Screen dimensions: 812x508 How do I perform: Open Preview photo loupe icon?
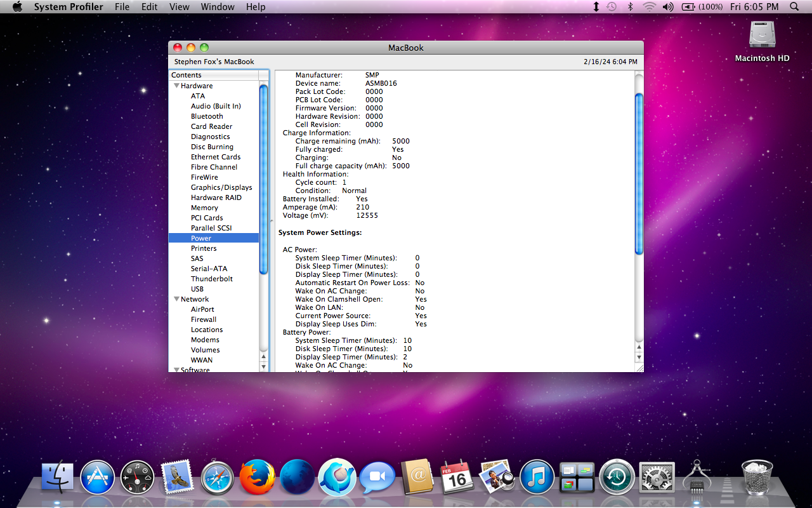click(x=497, y=478)
